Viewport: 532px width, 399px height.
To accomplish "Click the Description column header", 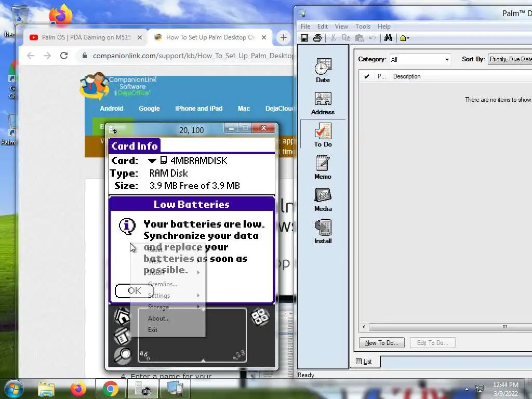I will tap(406, 76).
